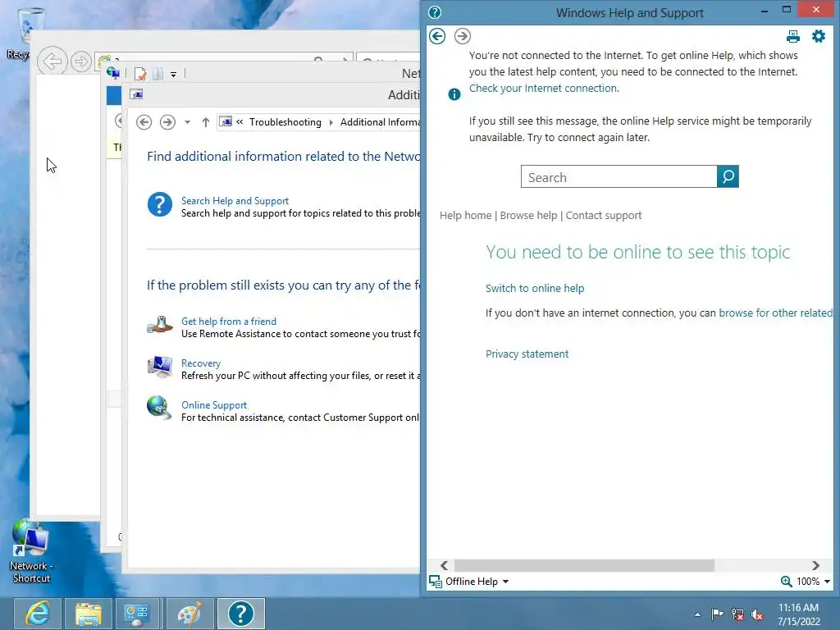Print the current help topic
Screen dimensions: 840x630
pyautogui.click(x=793, y=36)
